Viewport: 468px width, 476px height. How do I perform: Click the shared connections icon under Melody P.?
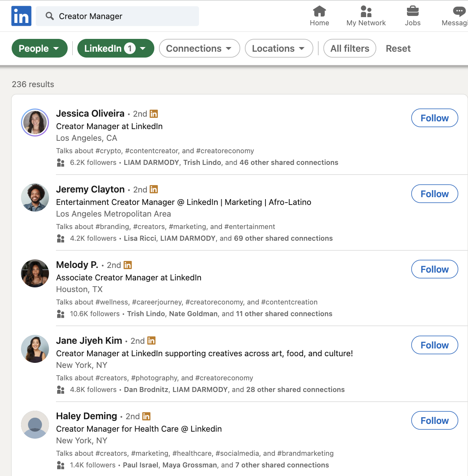pyautogui.click(x=61, y=313)
